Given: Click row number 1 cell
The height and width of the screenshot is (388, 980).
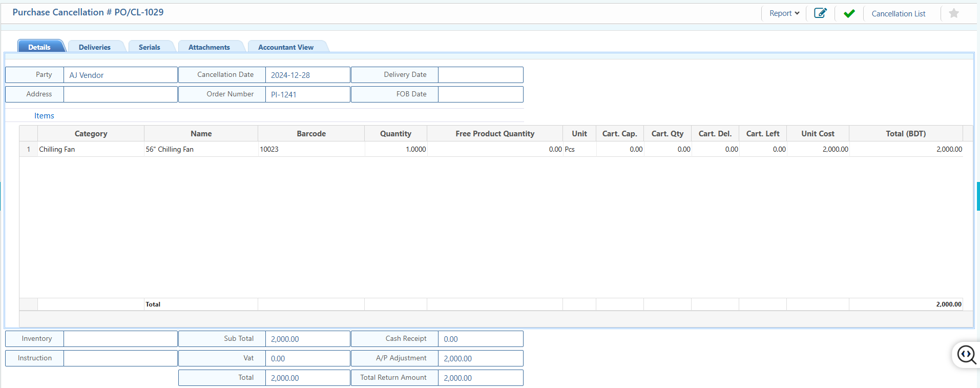Looking at the screenshot, I should pos(29,149).
